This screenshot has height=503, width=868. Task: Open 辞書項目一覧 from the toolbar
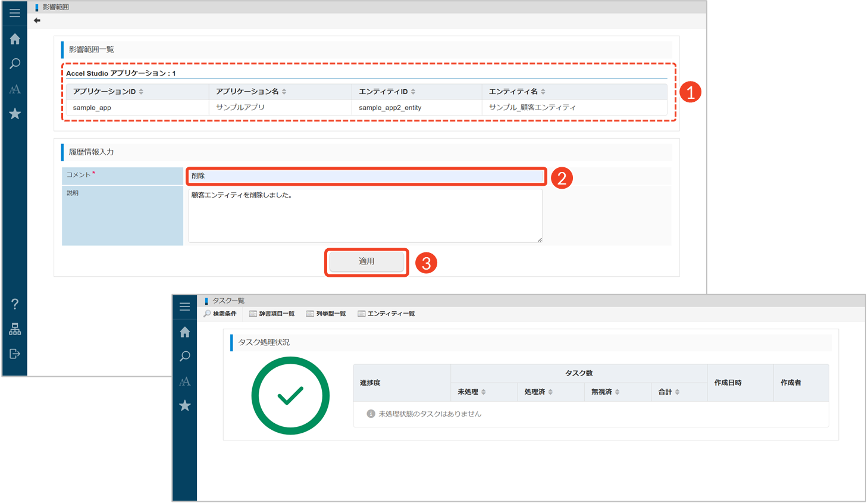[x=272, y=314]
